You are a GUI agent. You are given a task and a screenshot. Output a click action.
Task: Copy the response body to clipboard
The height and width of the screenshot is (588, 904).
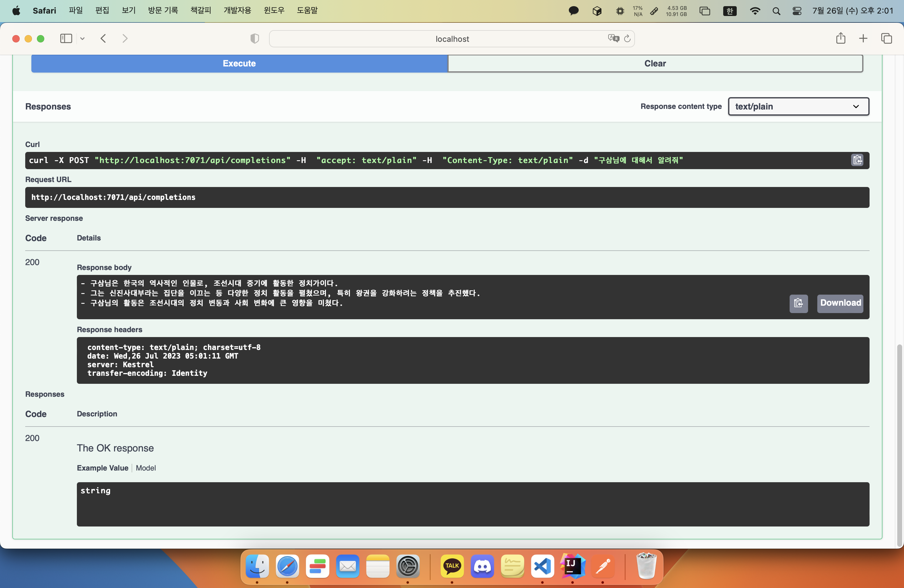coord(798,303)
